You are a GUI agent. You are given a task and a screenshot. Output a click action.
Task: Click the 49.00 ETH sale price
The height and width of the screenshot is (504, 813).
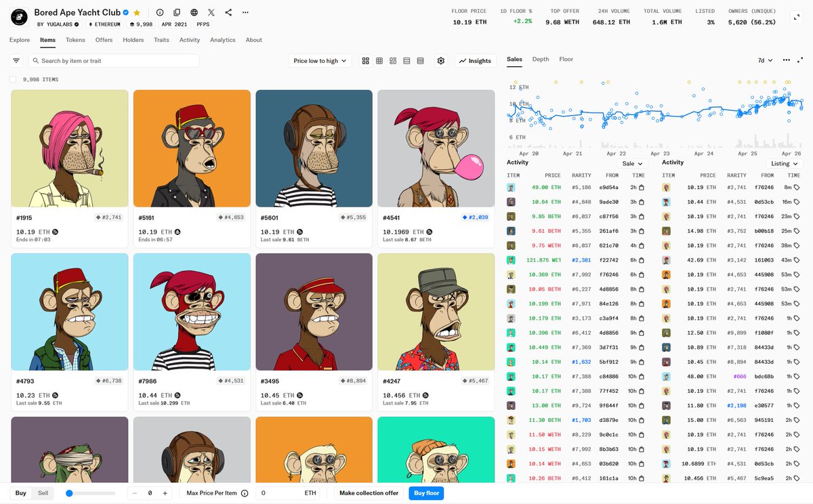coord(547,188)
